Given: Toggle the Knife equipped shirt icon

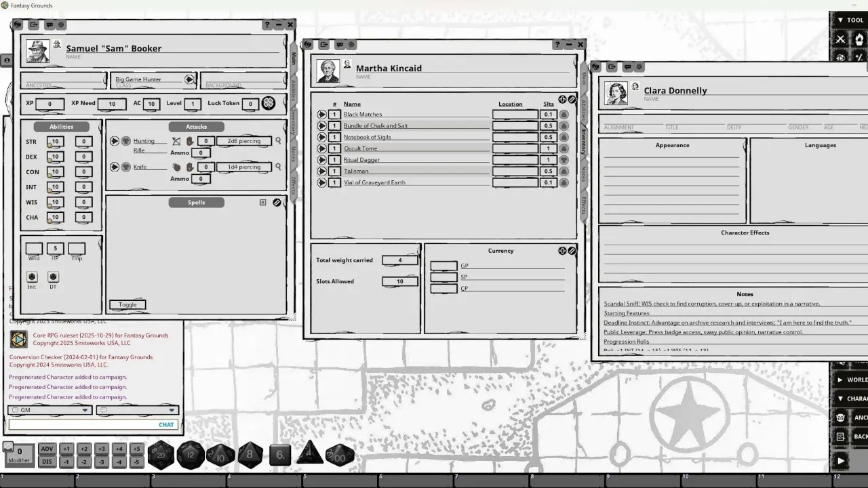Looking at the screenshot, I should (x=125, y=167).
